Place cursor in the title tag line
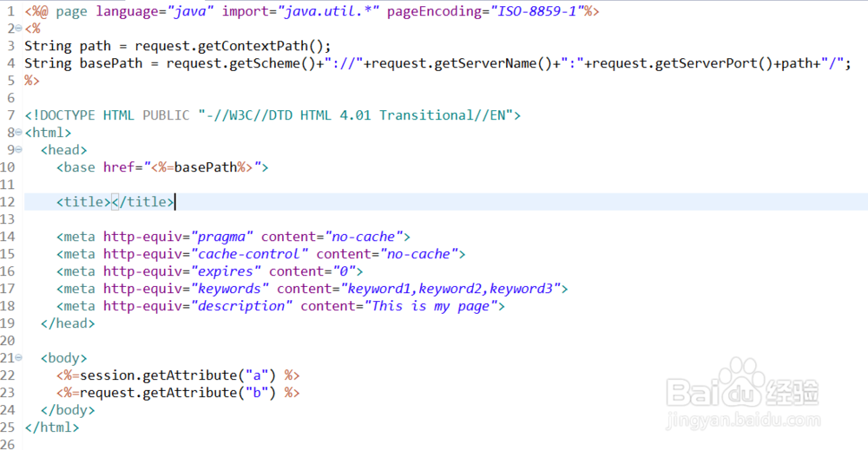The height and width of the screenshot is (450, 868). click(115, 202)
